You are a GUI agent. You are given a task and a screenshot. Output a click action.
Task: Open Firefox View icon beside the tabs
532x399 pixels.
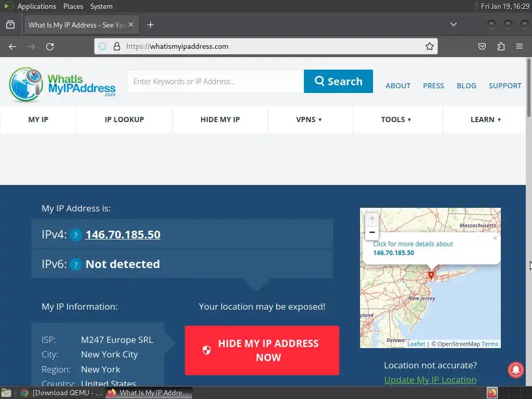pos(10,25)
